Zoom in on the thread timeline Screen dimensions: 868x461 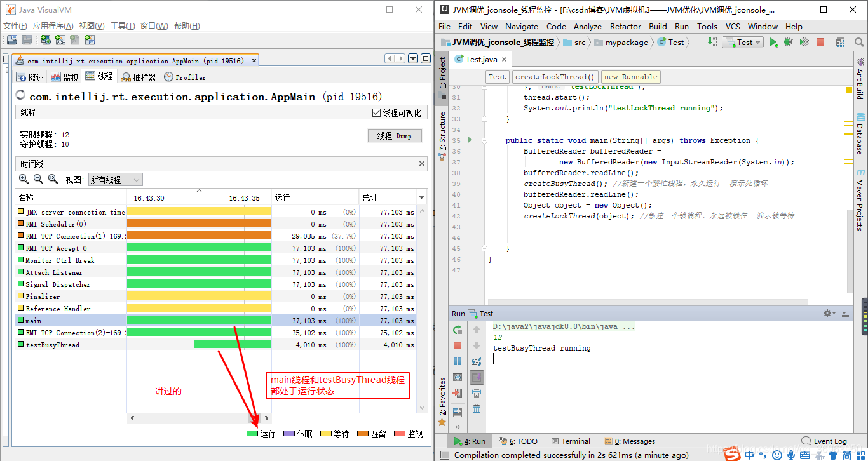point(24,179)
